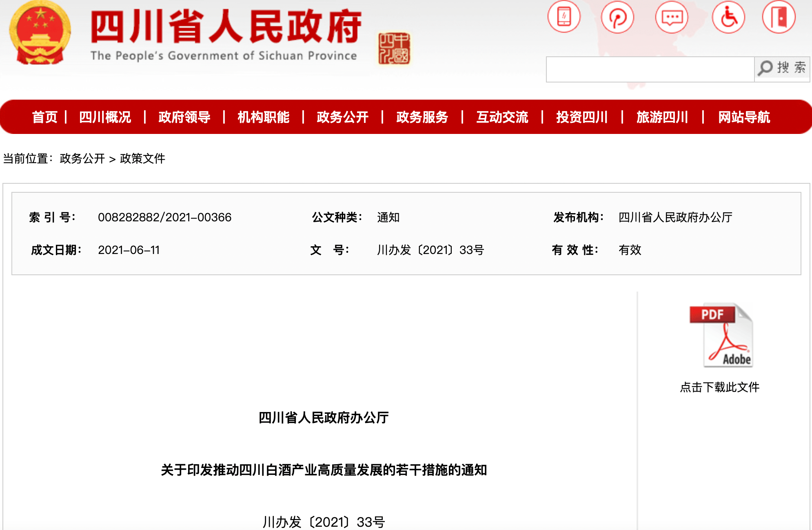Click the mobile phone icon in header
This screenshot has height=530, width=812.
(x=564, y=17)
